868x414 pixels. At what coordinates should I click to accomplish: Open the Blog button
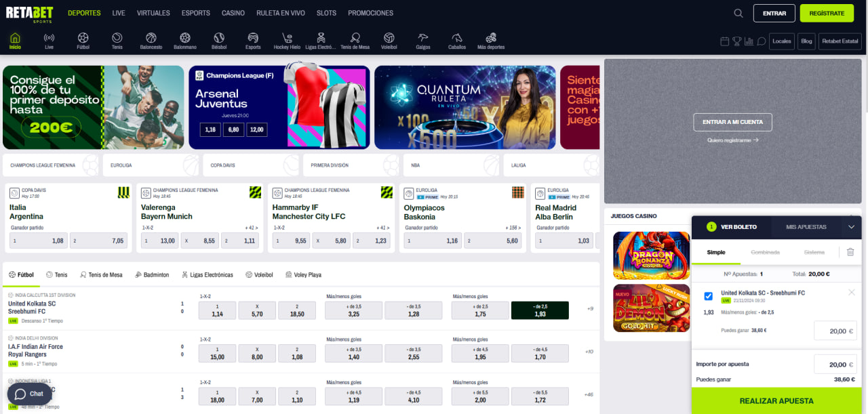806,41
